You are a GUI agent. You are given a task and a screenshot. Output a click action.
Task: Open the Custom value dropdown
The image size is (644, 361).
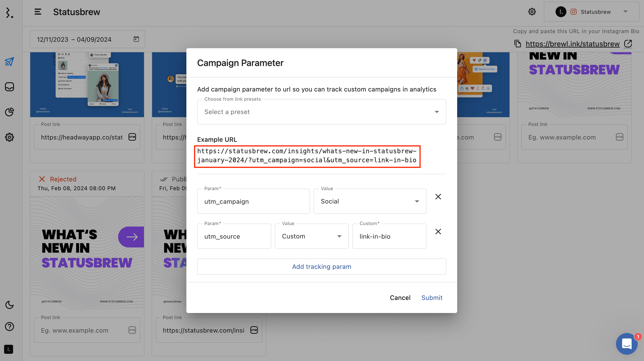[x=311, y=236]
